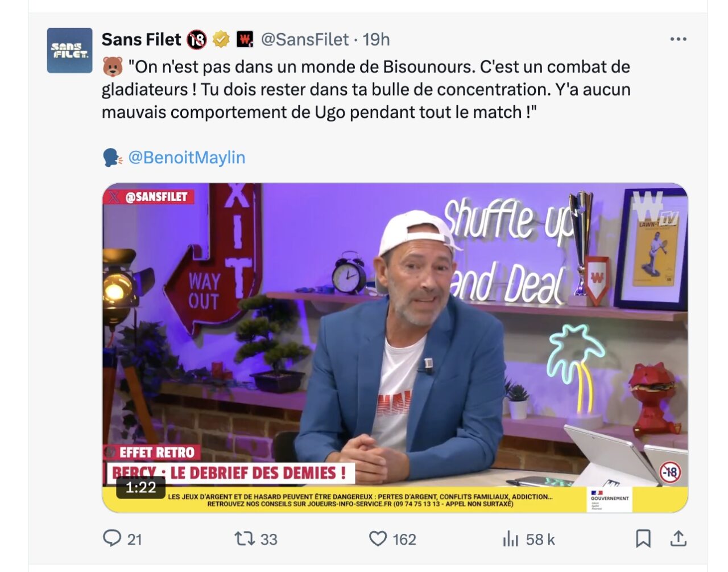Open the Sans Filet profile avatar
This screenshot has width=728, height=572.
(69, 50)
